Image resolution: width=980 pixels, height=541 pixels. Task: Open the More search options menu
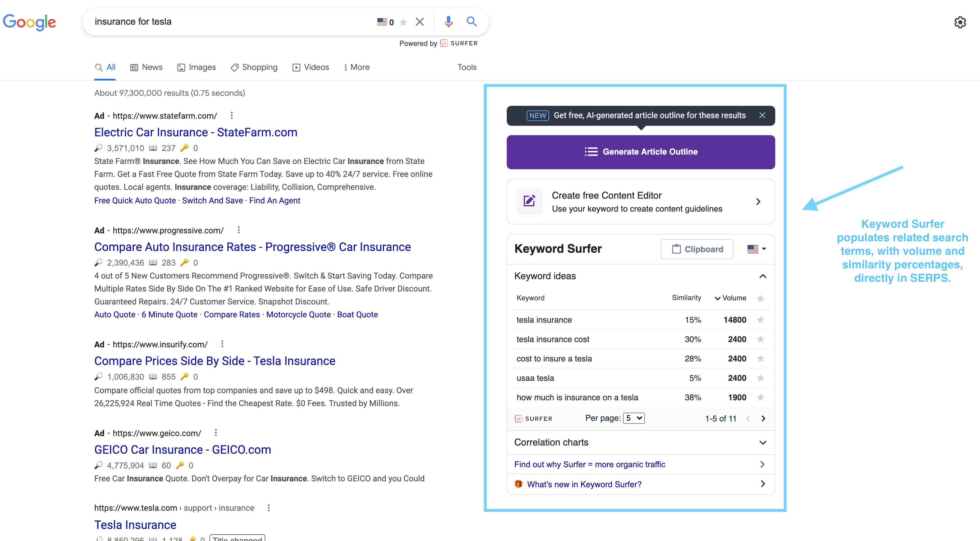(x=356, y=67)
